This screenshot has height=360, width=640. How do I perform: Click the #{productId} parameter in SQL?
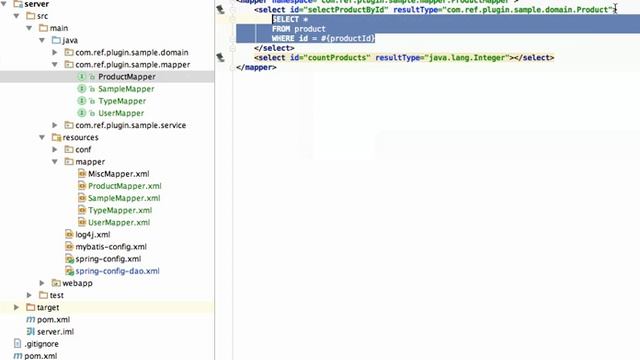point(349,38)
